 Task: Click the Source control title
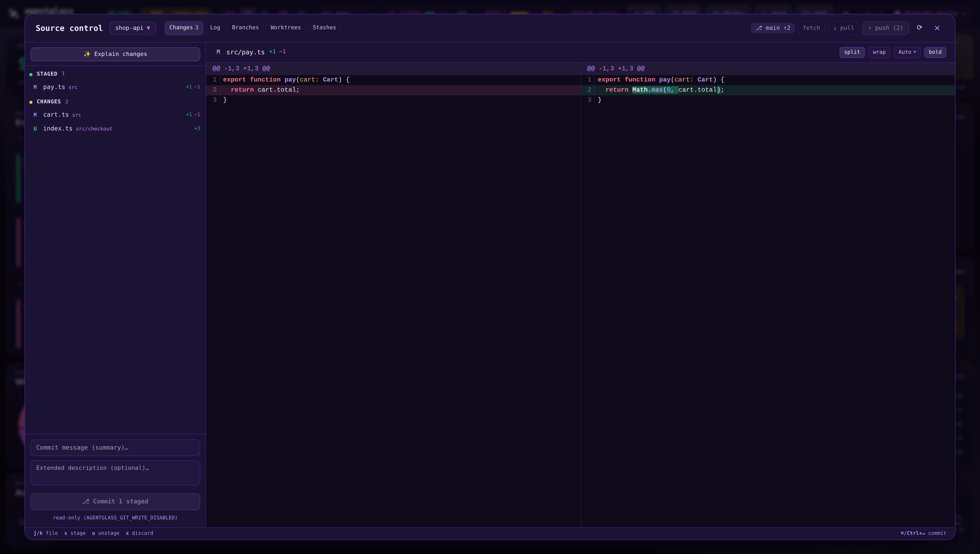69,28
